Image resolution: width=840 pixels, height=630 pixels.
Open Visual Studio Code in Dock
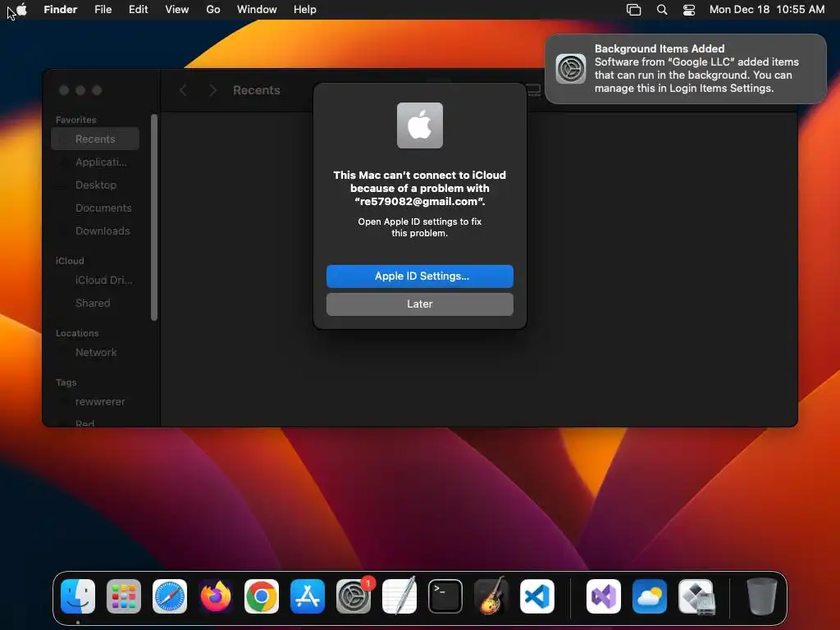tap(537, 596)
